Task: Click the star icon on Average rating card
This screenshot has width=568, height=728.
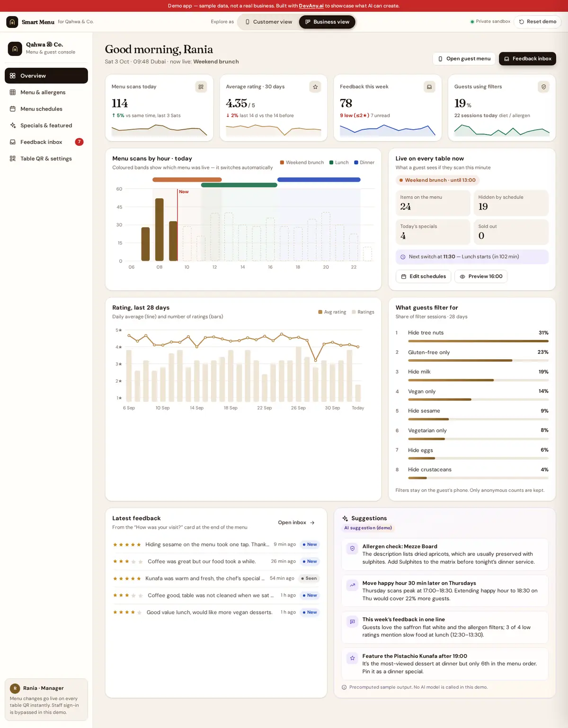Action: click(x=315, y=87)
